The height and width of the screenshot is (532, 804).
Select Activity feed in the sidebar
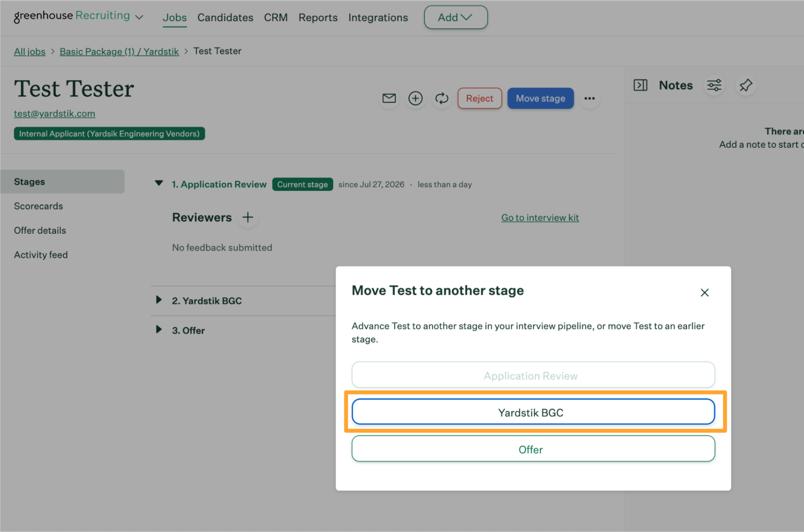41,254
